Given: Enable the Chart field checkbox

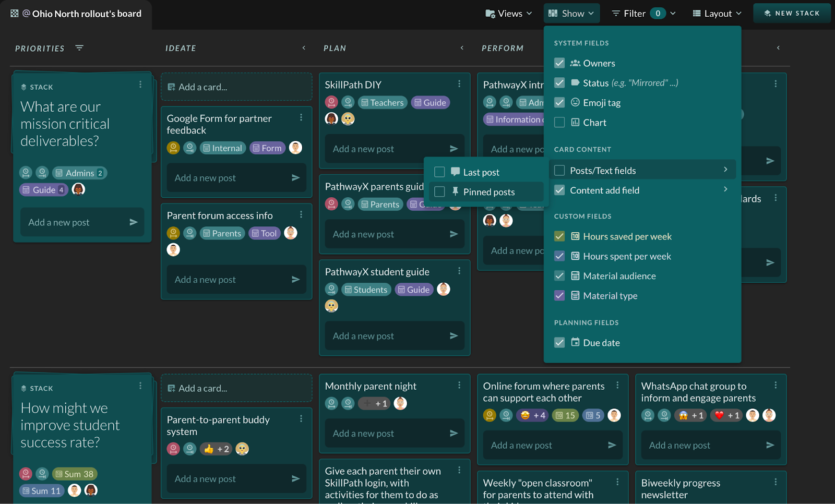Looking at the screenshot, I should click(x=559, y=123).
